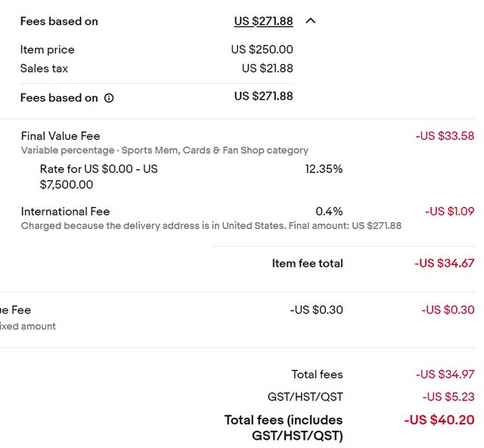Click the Total fees (includes GST/HST/QST) label

tap(284, 428)
